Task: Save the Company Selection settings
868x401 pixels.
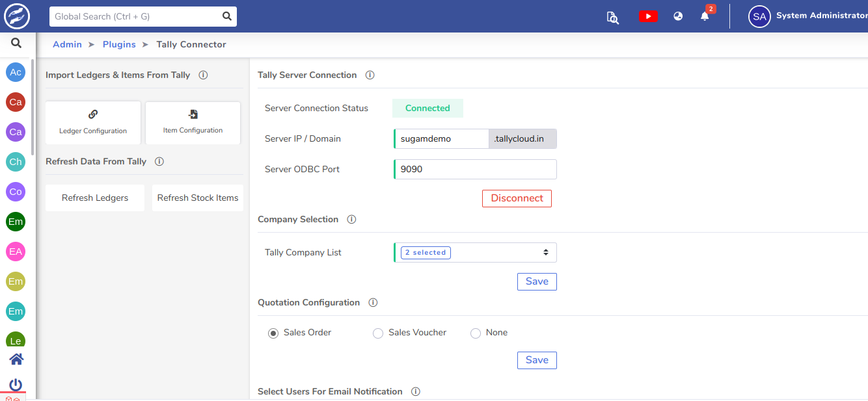Action: (x=537, y=281)
